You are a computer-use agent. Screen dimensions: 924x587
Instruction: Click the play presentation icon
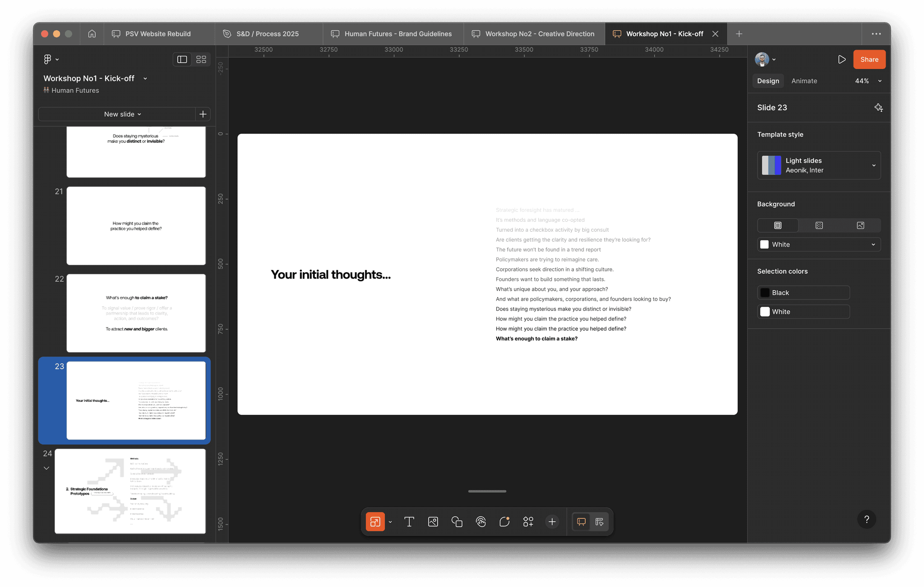click(841, 60)
